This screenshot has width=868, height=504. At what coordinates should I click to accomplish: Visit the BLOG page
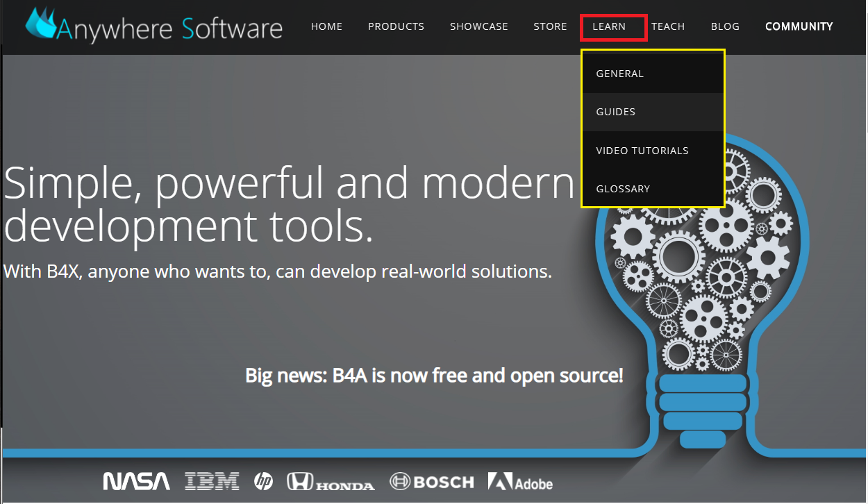click(x=725, y=26)
